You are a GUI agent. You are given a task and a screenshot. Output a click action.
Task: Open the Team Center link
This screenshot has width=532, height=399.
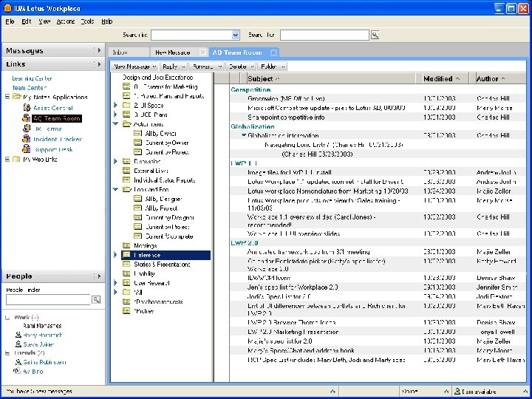[x=29, y=87]
